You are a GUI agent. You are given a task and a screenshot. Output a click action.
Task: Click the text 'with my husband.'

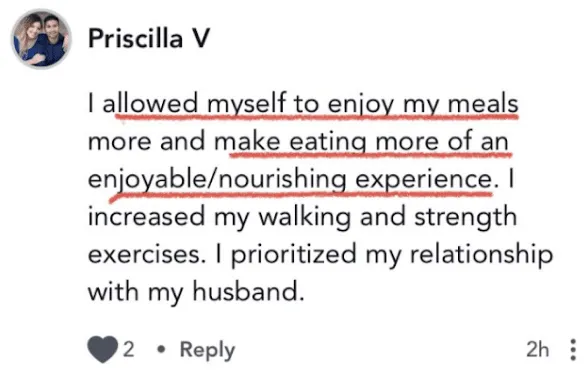pyautogui.click(x=196, y=292)
